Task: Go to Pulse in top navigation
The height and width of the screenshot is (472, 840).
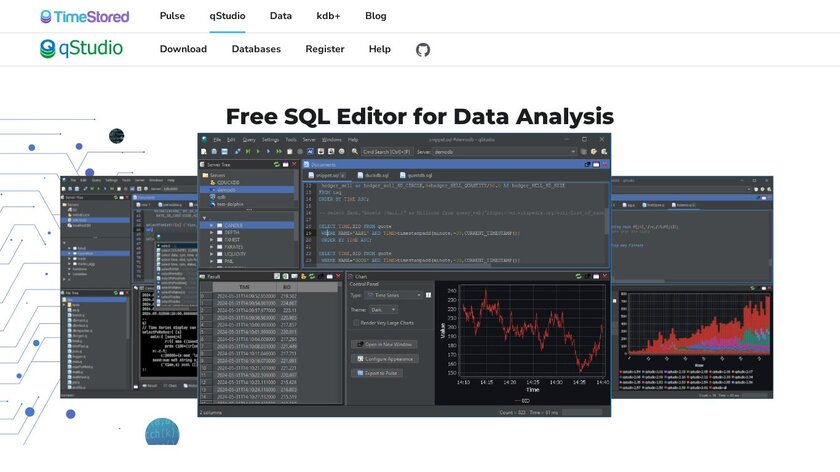Action: [172, 16]
